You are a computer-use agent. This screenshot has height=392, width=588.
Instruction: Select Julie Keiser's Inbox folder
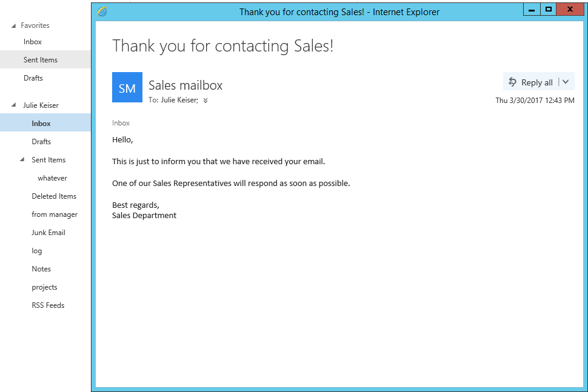pos(41,124)
